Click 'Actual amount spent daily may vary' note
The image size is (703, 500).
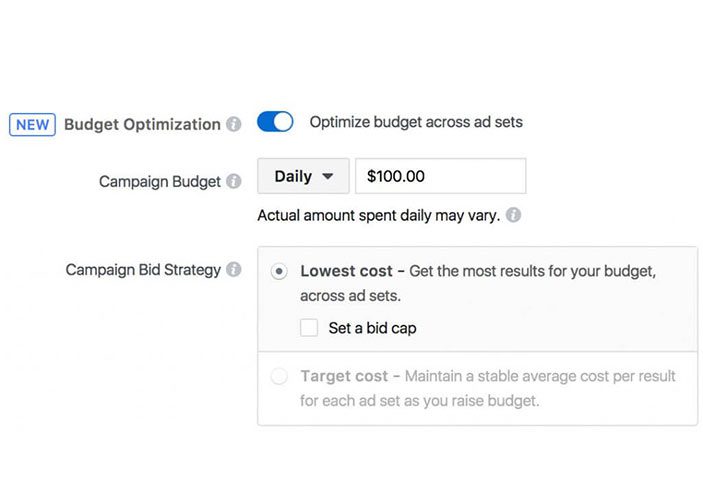(x=378, y=215)
